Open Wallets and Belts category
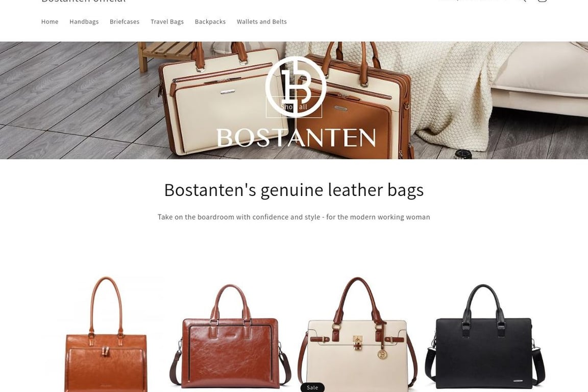The image size is (588, 392). tap(262, 22)
